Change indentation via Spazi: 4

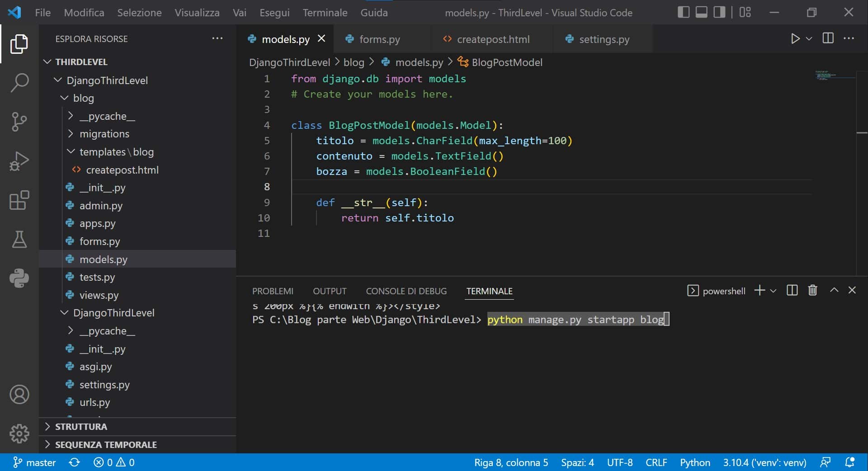coord(577,462)
